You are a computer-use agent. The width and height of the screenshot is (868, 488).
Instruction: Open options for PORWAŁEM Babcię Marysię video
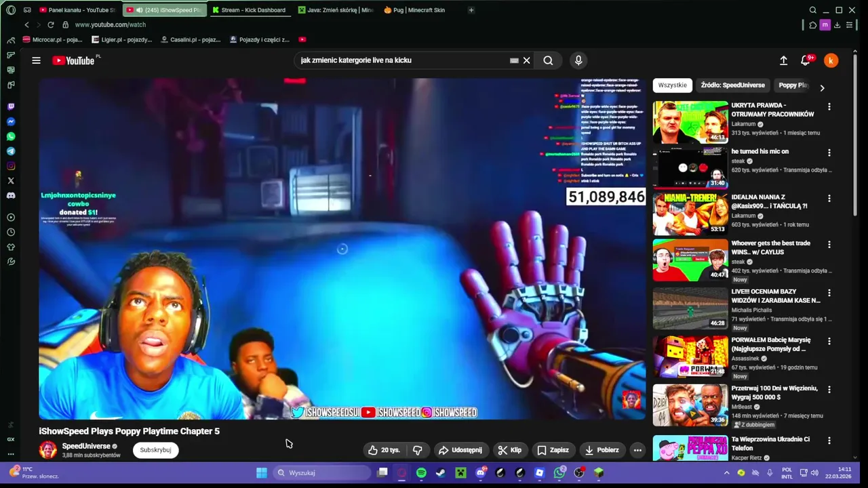click(829, 341)
